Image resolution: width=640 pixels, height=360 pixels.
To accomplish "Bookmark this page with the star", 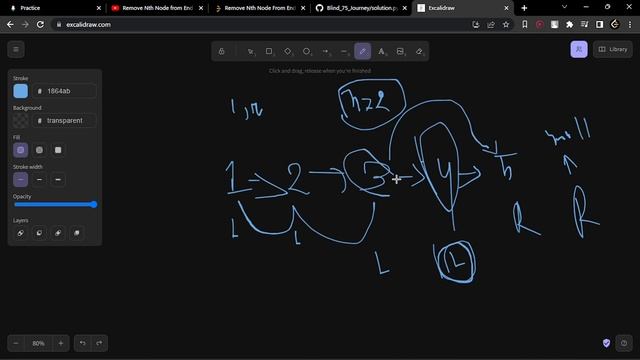I will pos(506,24).
